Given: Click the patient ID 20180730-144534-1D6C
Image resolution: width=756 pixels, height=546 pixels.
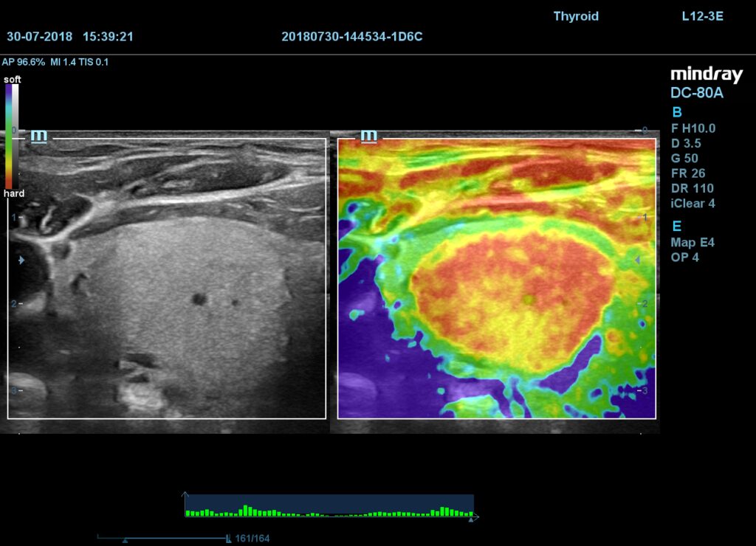Looking at the screenshot, I should click(353, 36).
